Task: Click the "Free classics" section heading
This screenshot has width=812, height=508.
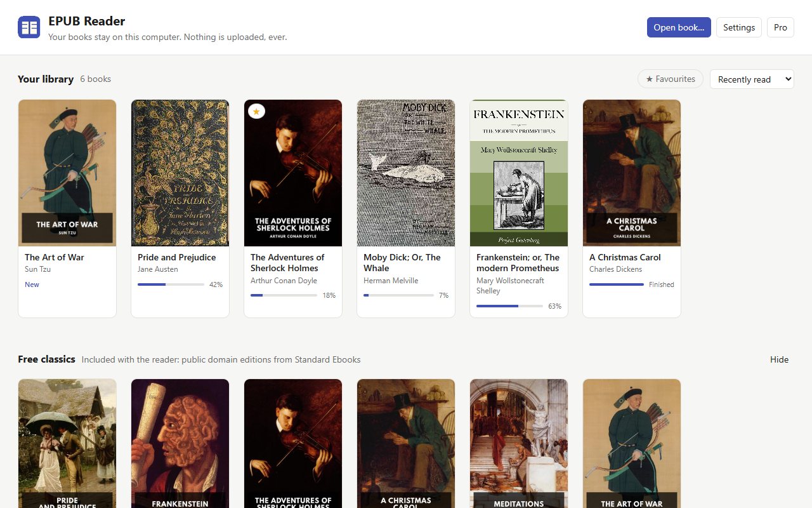Action: pyautogui.click(x=46, y=359)
